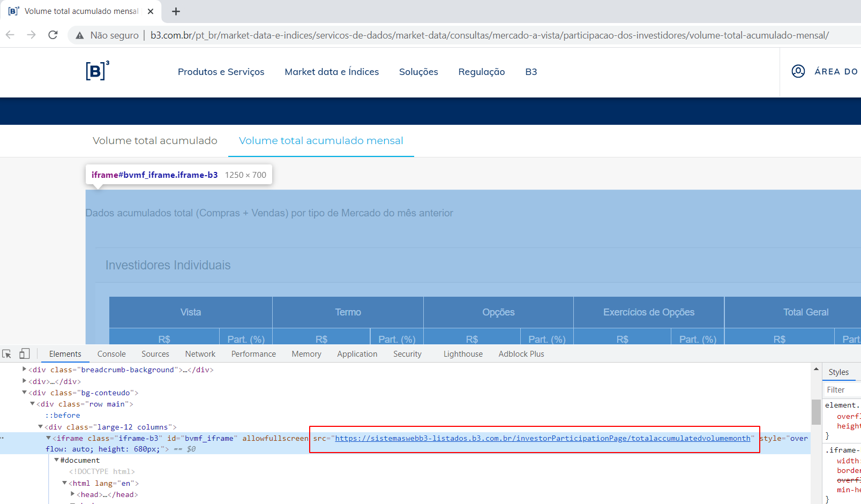Go back with the browser back arrow
This screenshot has width=861, height=504.
tap(10, 35)
